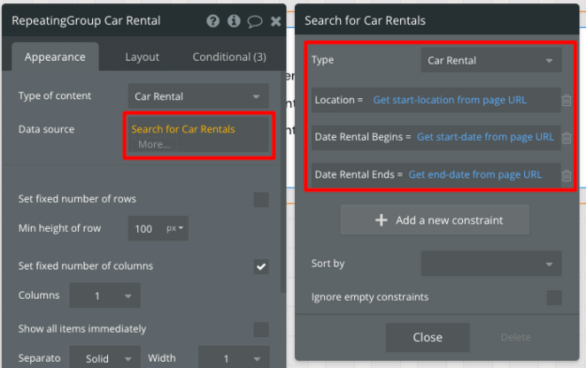Open the Sort by dropdown
This screenshot has height=368, width=588.
(x=491, y=264)
